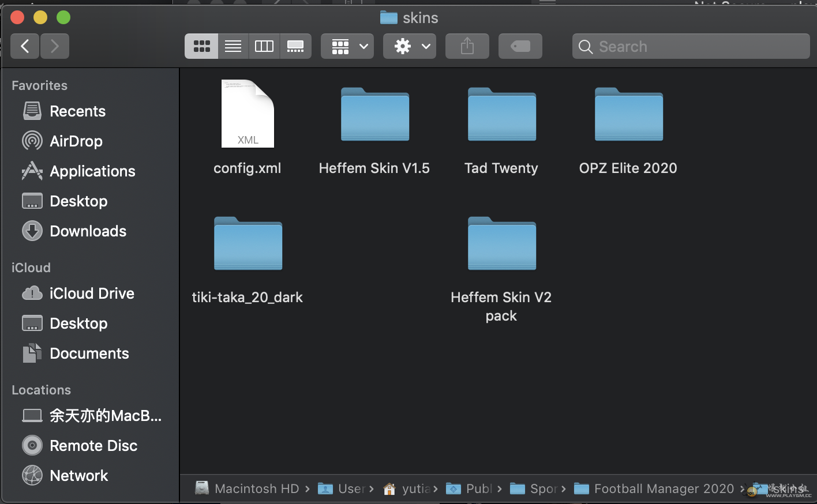The width and height of the screenshot is (817, 504).
Task: Click the config.xml file name
Action: pos(248,168)
